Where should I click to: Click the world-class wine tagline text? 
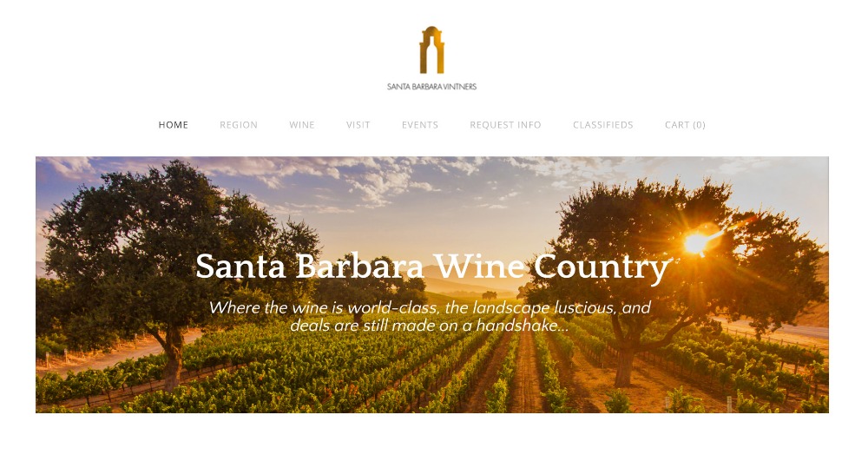pos(430,317)
